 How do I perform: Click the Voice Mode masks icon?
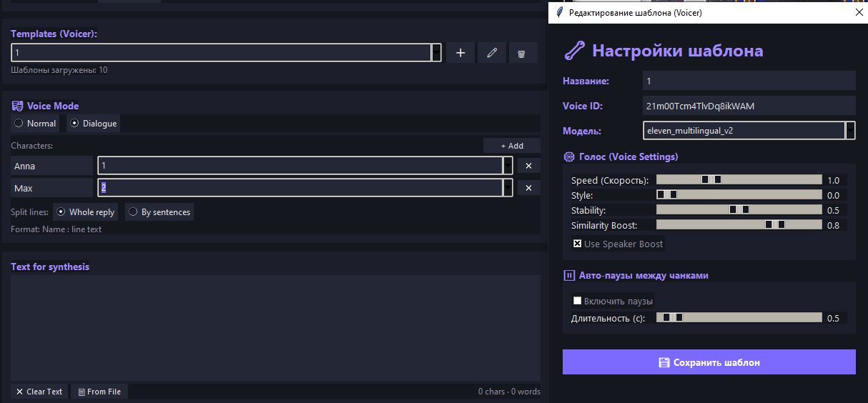click(x=17, y=106)
